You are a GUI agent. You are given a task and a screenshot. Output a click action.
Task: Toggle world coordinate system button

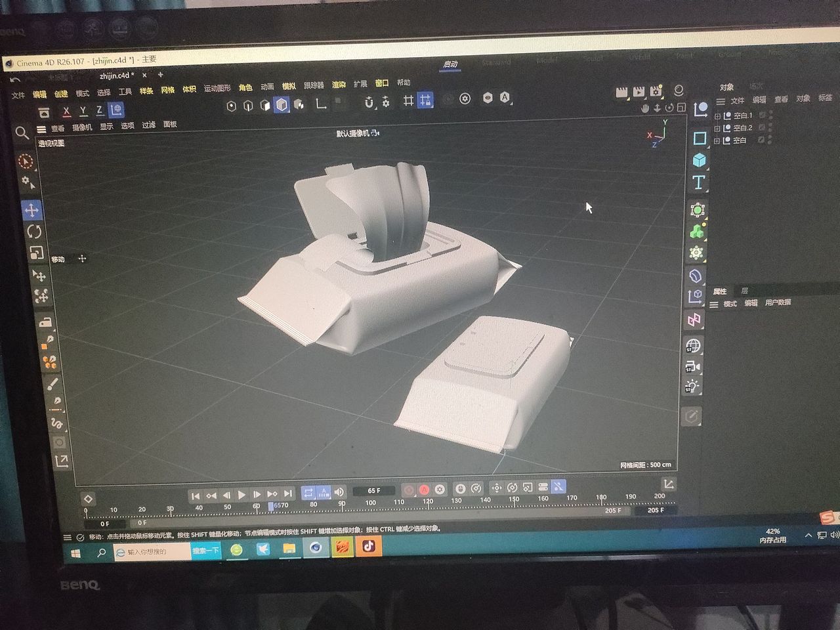pyautogui.click(x=116, y=110)
